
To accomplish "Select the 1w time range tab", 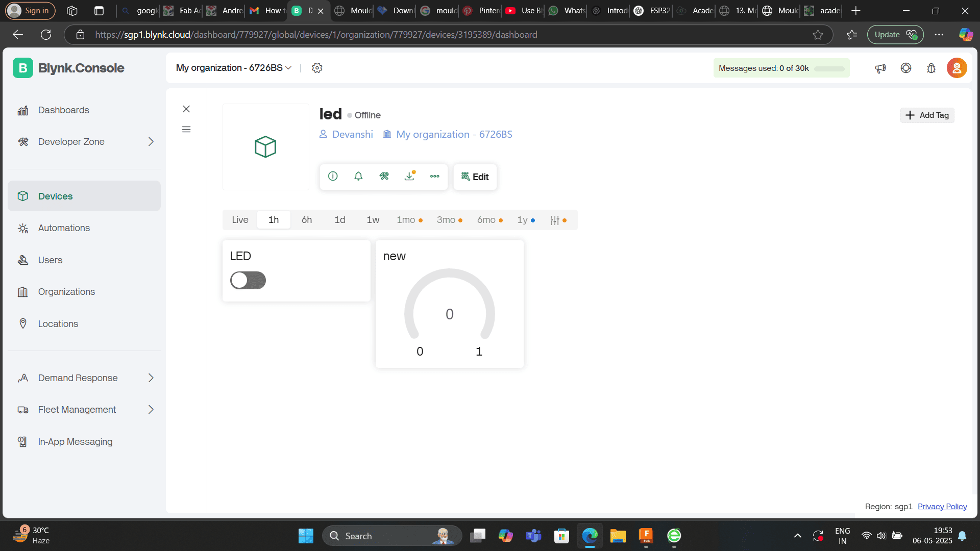I will (373, 220).
